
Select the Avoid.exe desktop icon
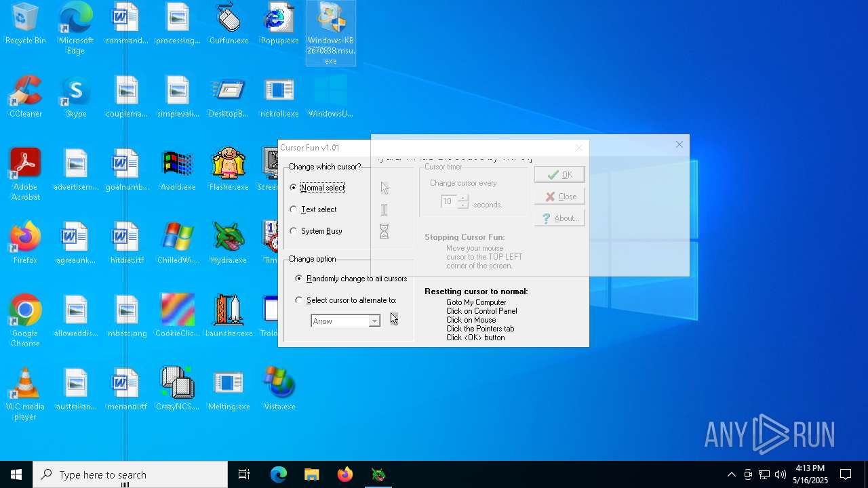click(x=178, y=171)
